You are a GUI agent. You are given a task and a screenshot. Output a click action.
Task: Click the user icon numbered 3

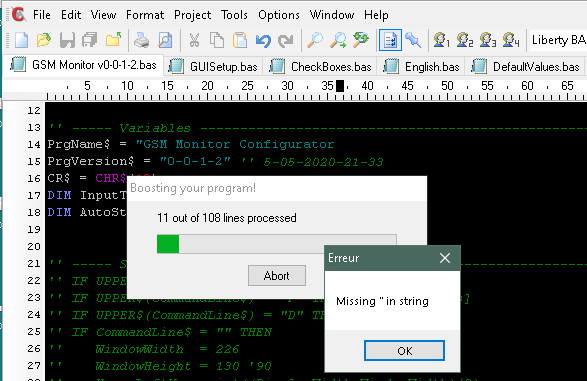click(x=488, y=40)
